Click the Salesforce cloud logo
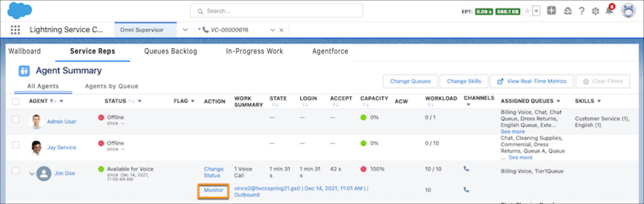 pos(20,11)
